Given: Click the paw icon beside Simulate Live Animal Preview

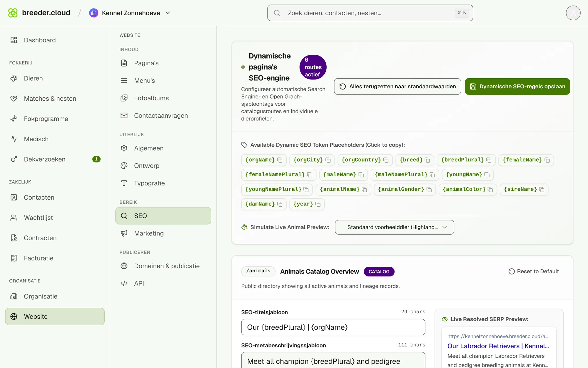Looking at the screenshot, I should coord(244,227).
